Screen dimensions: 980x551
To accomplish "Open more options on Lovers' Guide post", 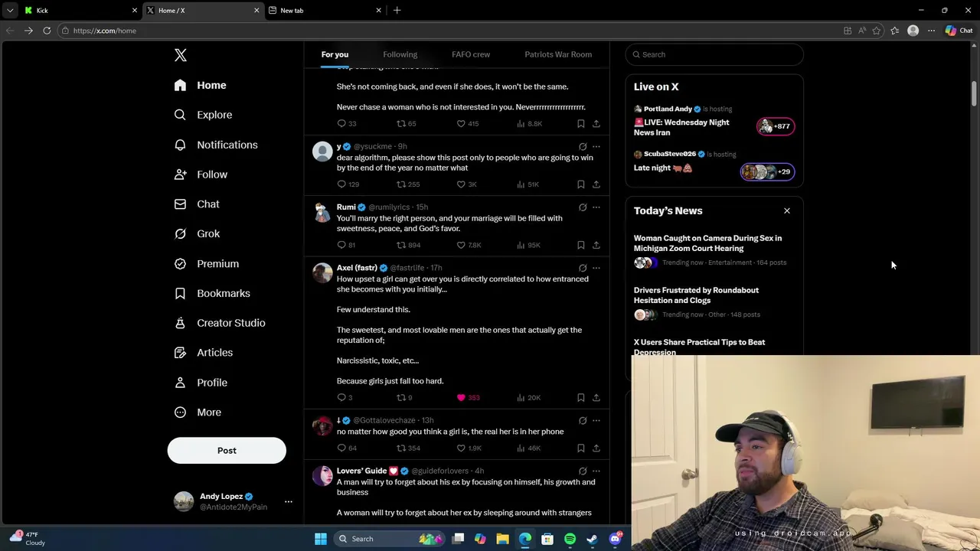I will tap(596, 471).
